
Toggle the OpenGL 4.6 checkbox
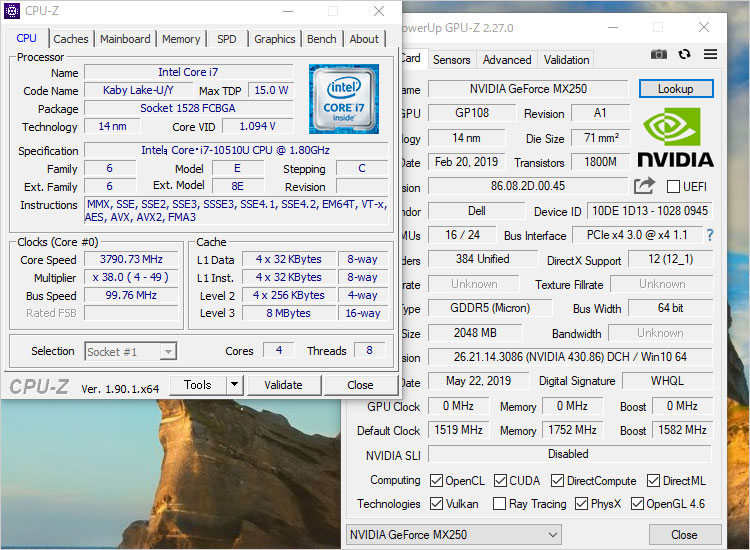637,504
